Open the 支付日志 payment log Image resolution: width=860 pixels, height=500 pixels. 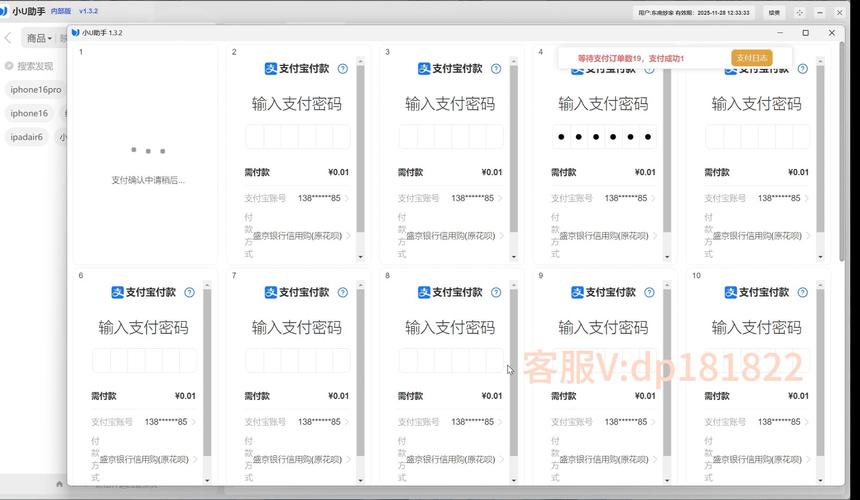click(751, 58)
